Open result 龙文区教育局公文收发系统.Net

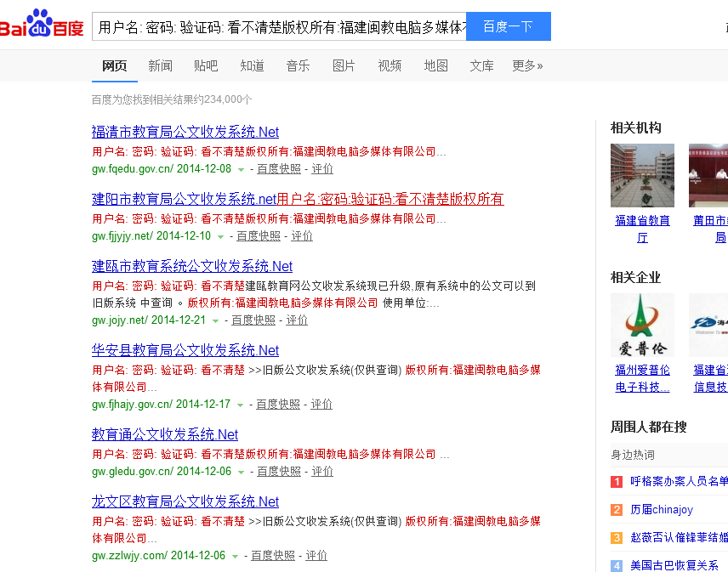point(185,501)
